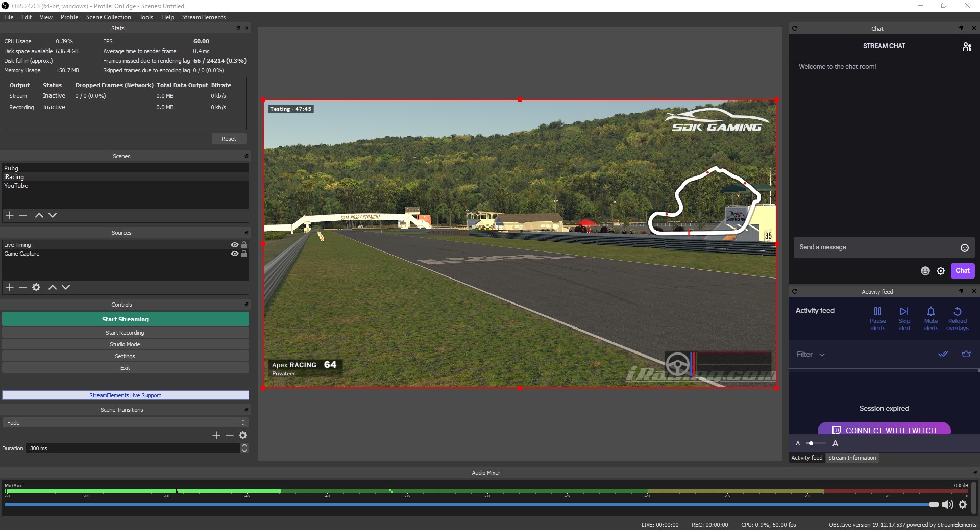Open the StreamElements menu
This screenshot has width=980, height=530.
(x=204, y=17)
